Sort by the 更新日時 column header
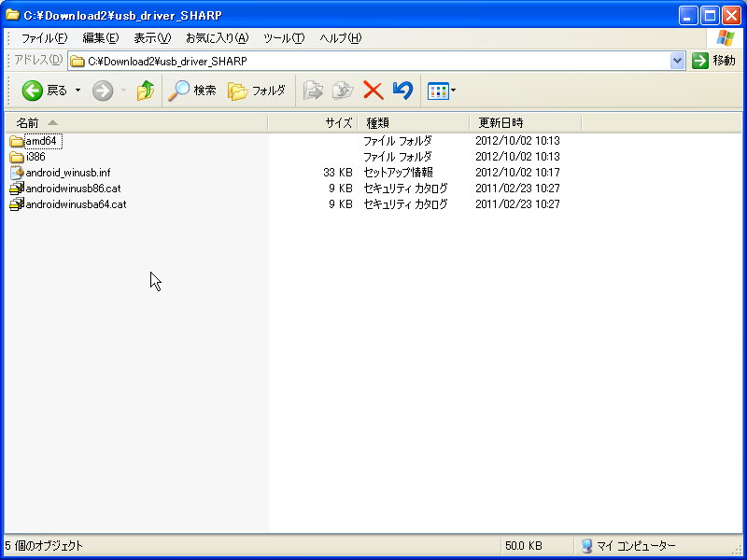747x560 pixels. (526, 123)
